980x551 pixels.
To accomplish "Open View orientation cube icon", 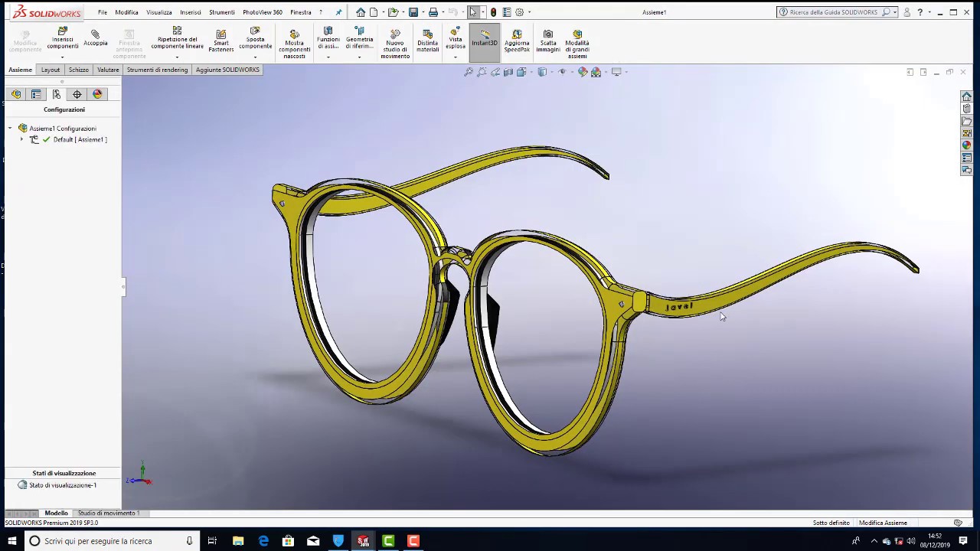I will point(521,72).
